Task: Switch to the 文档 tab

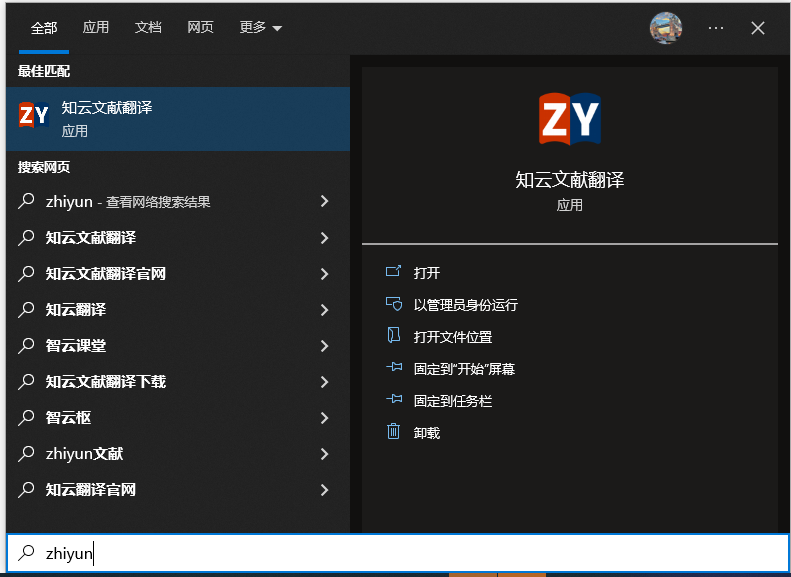Action: [x=148, y=27]
